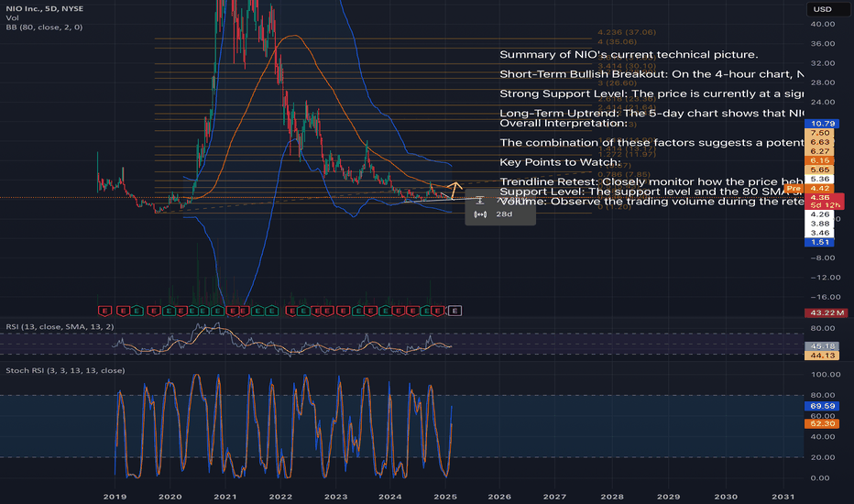Click the 2025 label on time axis

(445, 497)
